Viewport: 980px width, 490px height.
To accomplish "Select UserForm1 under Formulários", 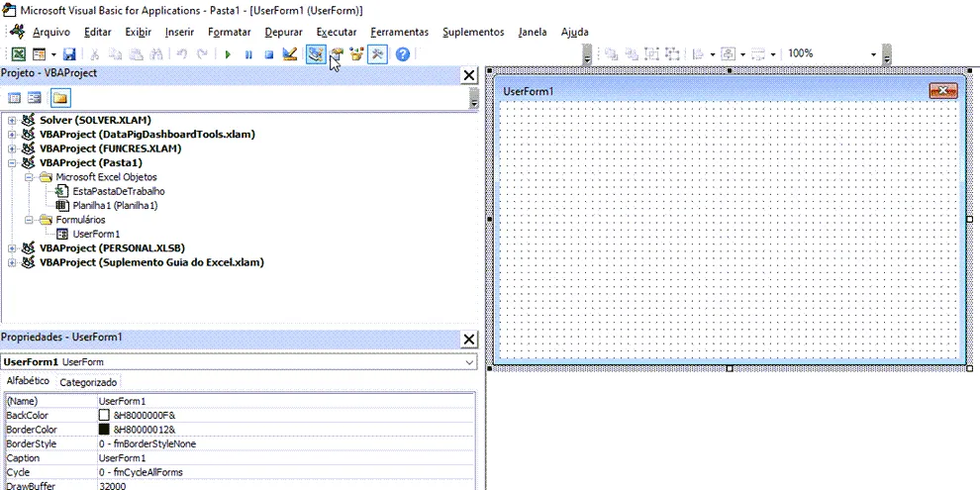I will tap(96, 235).
